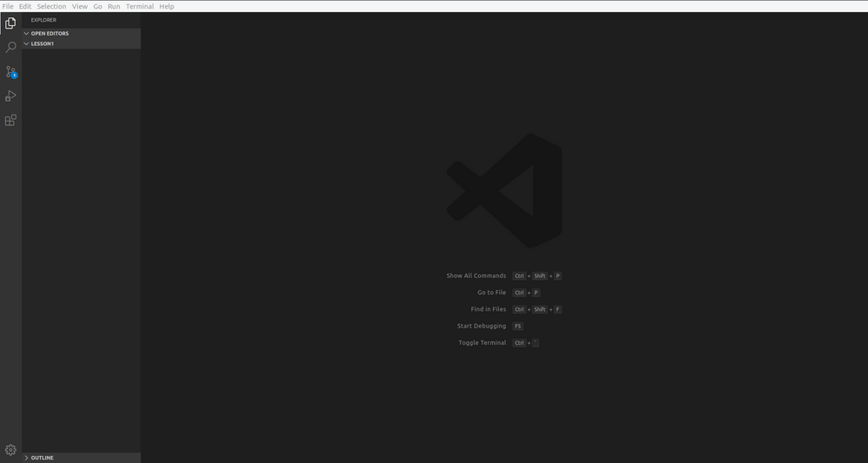Click the Find in Files label
The image size is (868, 463).
click(x=488, y=309)
